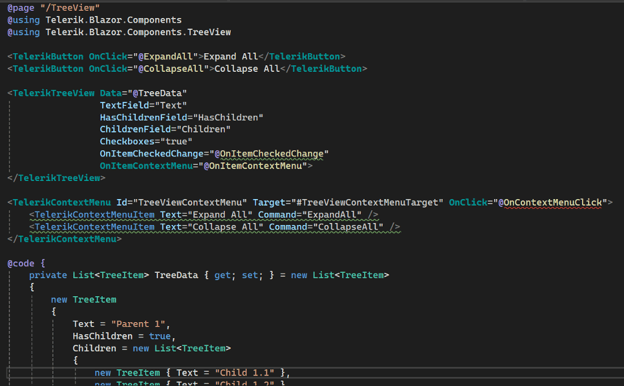The height and width of the screenshot is (386, 624).
Task: Click the TextField attribute name
Action: (x=124, y=105)
